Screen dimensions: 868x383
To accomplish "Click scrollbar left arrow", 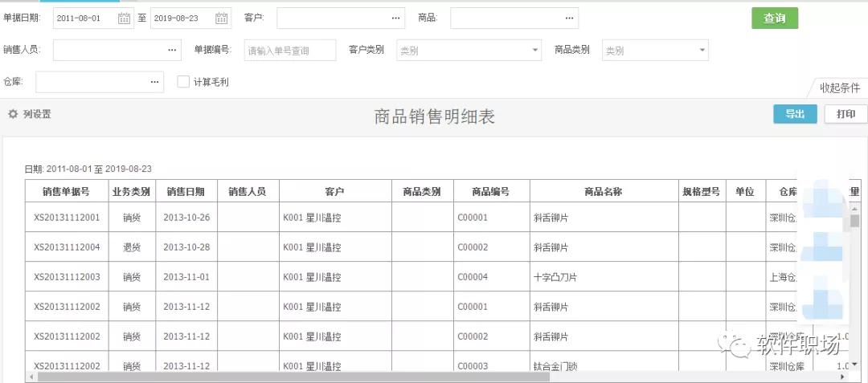I will pyautogui.click(x=31, y=377).
